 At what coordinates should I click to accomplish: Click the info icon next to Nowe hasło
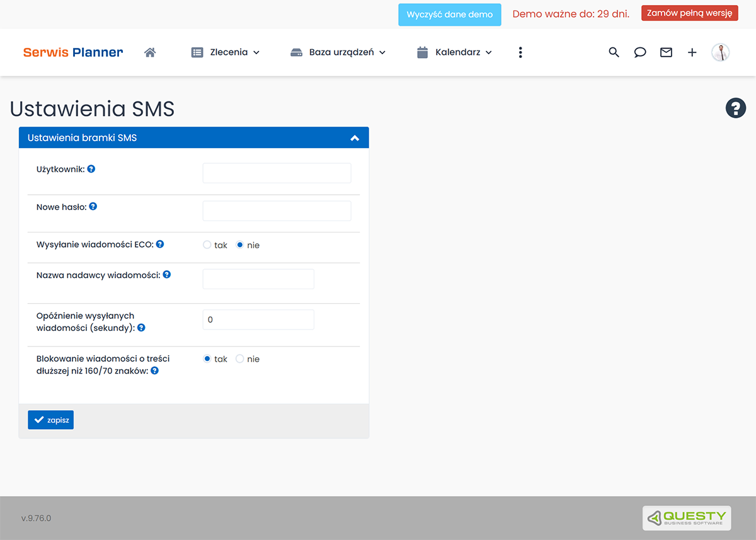pos(93,206)
